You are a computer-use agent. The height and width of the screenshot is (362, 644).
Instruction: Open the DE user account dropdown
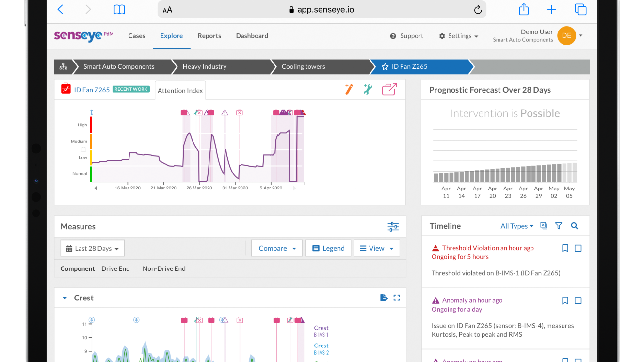click(570, 36)
